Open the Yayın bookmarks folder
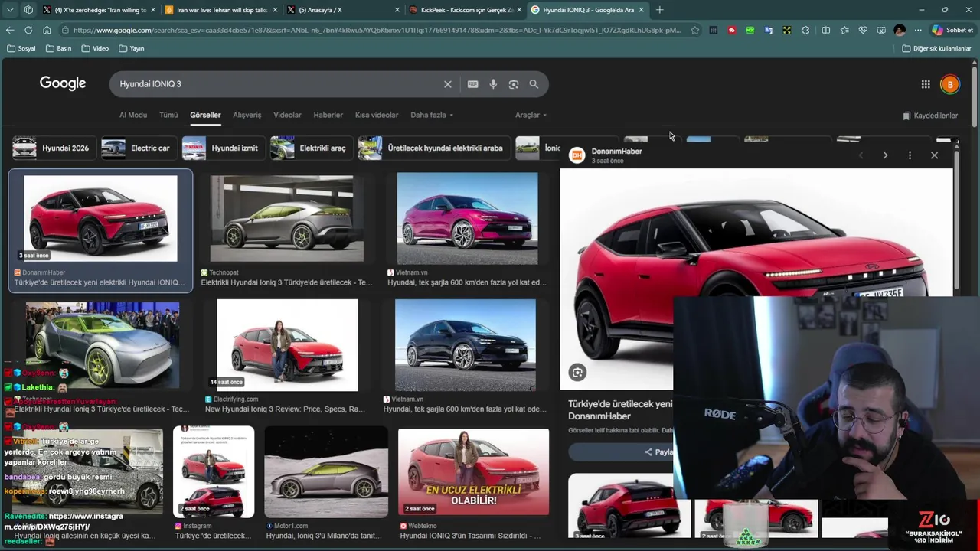The height and width of the screenshot is (551, 980). [132, 48]
